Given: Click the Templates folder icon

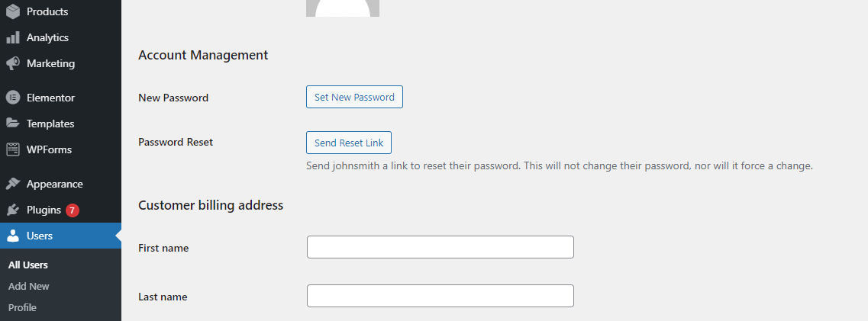Looking at the screenshot, I should pos(13,124).
